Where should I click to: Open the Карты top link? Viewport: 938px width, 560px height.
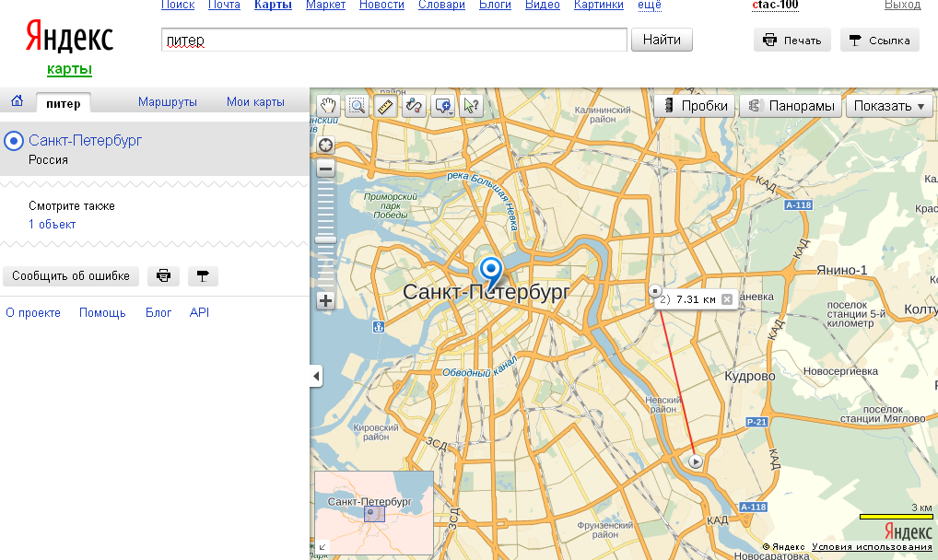click(x=273, y=5)
